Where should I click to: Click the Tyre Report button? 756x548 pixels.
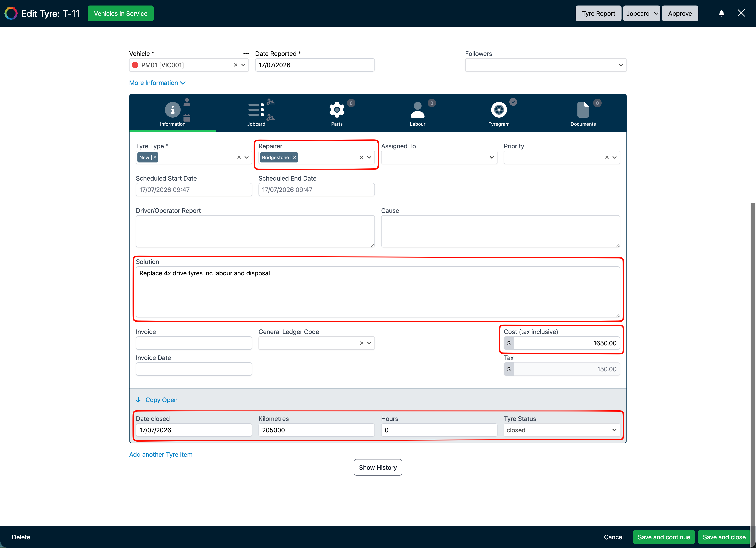[x=598, y=13]
